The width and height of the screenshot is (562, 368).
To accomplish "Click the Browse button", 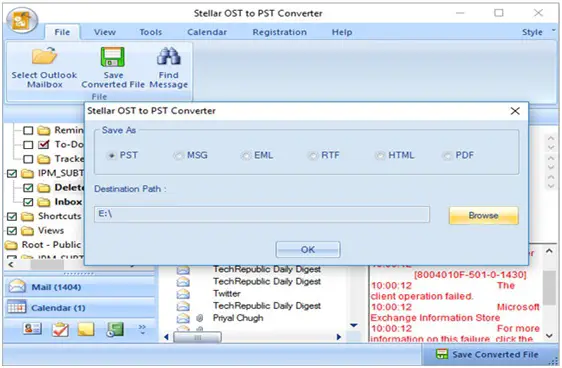I will tap(484, 215).
